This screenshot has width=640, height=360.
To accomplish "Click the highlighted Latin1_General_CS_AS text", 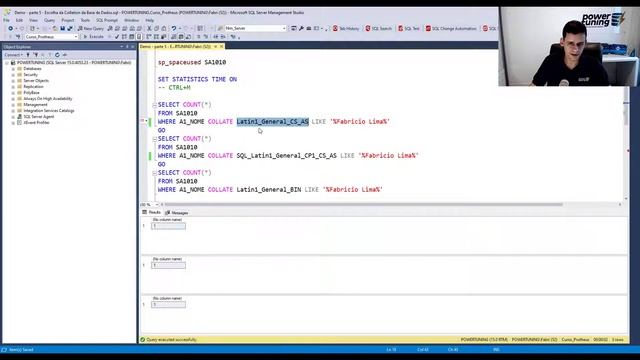I will [273, 122].
